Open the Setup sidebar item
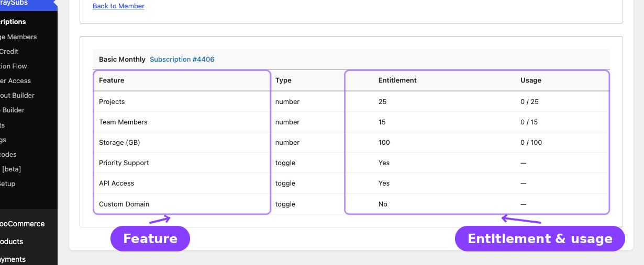 click(8, 183)
